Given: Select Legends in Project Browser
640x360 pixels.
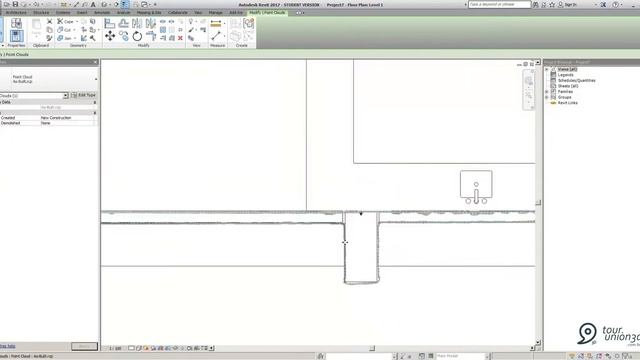Looking at the screenshot, I should 566,75.
